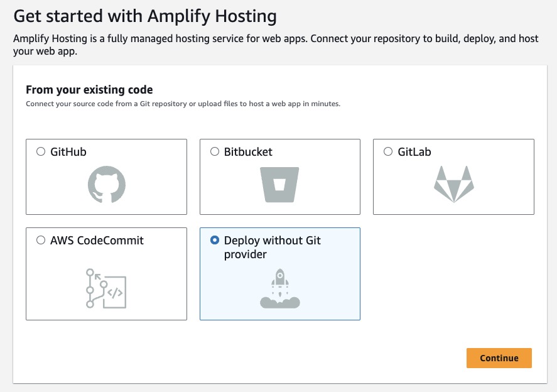This screenshot has height=392, width=557.
Task: Pick the GitLab radio button
Action: (388, 151)
